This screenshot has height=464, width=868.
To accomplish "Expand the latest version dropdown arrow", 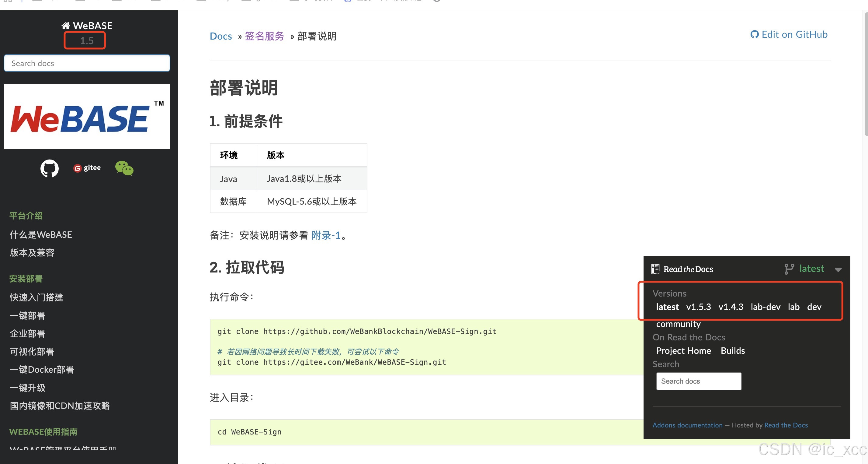I will point(838,269).
